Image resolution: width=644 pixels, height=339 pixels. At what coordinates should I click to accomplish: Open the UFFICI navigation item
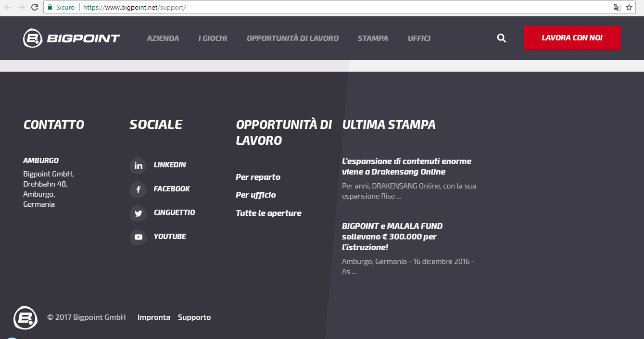tap(419, 38)
